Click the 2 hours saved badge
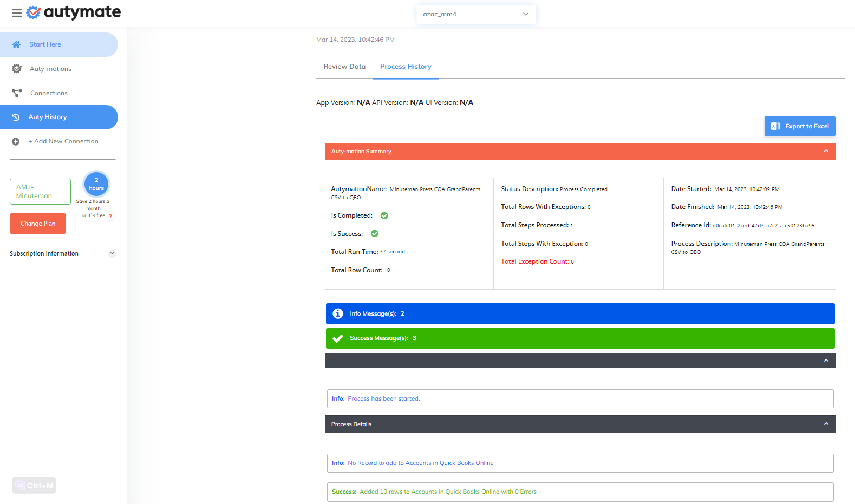The height and width of the screenshot is (504, 855). pyautogui.click(x=96, y=184)
